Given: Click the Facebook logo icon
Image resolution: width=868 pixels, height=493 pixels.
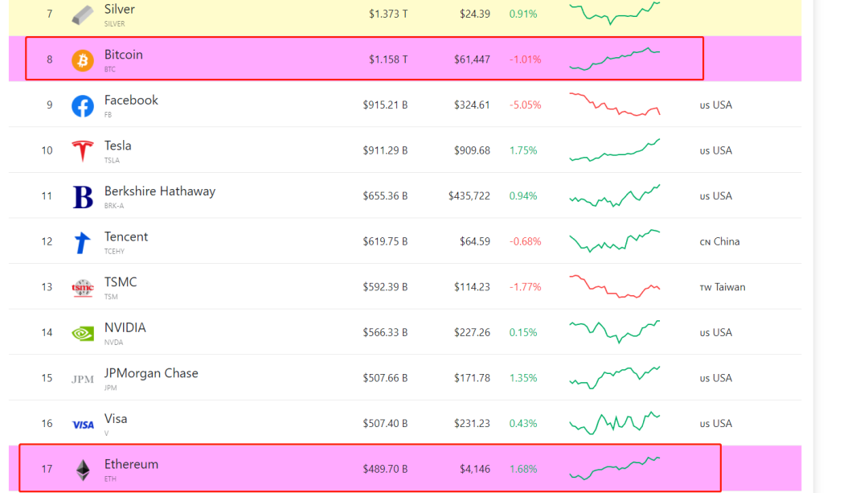Looking at the screenshot, I should pyautogui.click(x=83, y=105).
